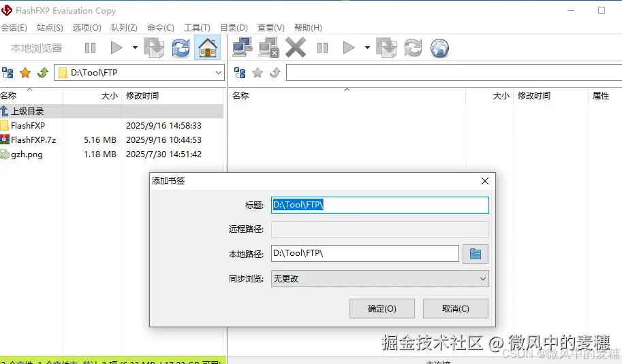Click the 标题 input field

coord(380,205)
